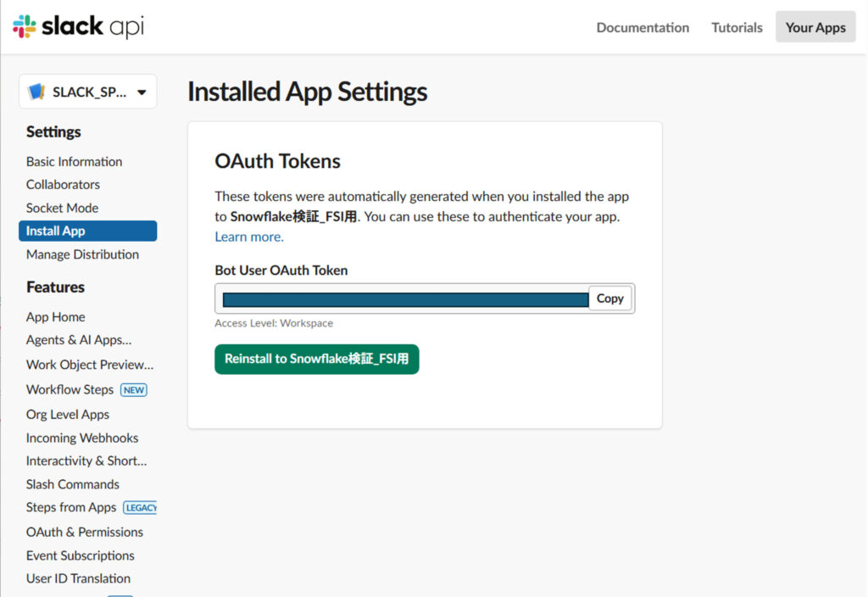Open Event Subscriptions page
Image resolution: width=868 pixels, height=597 pixels.
pyautogui.click(x=81, y=555)
